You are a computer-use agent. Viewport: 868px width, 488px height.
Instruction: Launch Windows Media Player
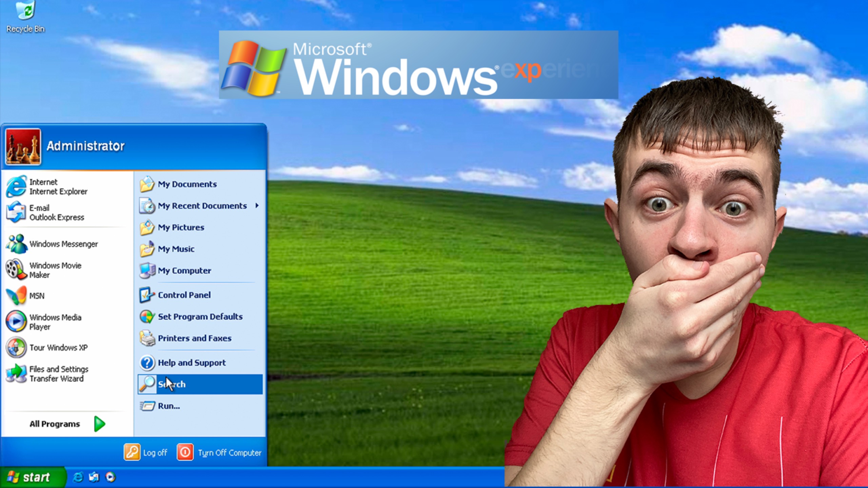click(55, 322)
